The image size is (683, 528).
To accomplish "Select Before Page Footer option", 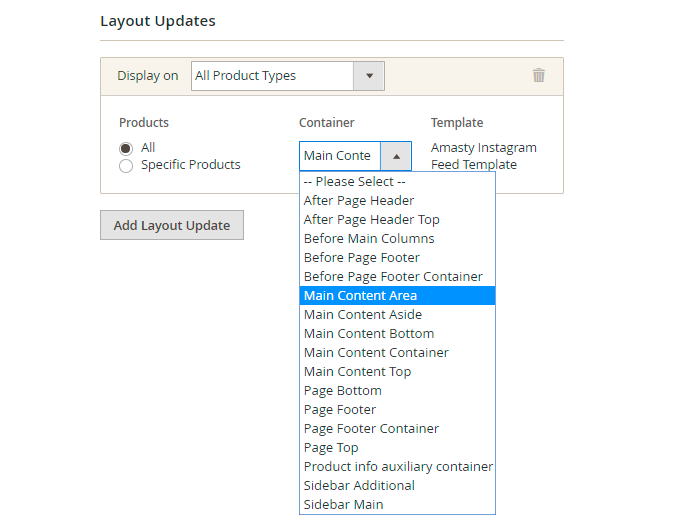I will pos(362,257).
